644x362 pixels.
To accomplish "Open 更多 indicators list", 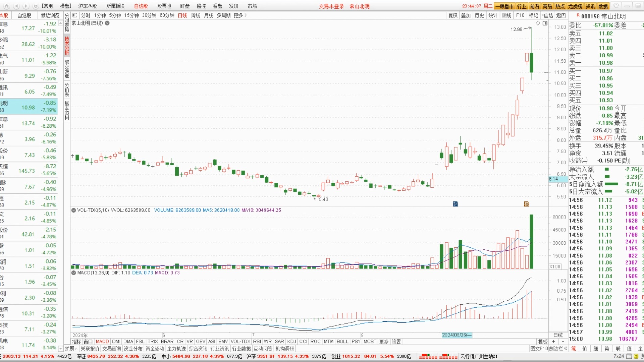I will pyautogui.click(x=384, y=342).
